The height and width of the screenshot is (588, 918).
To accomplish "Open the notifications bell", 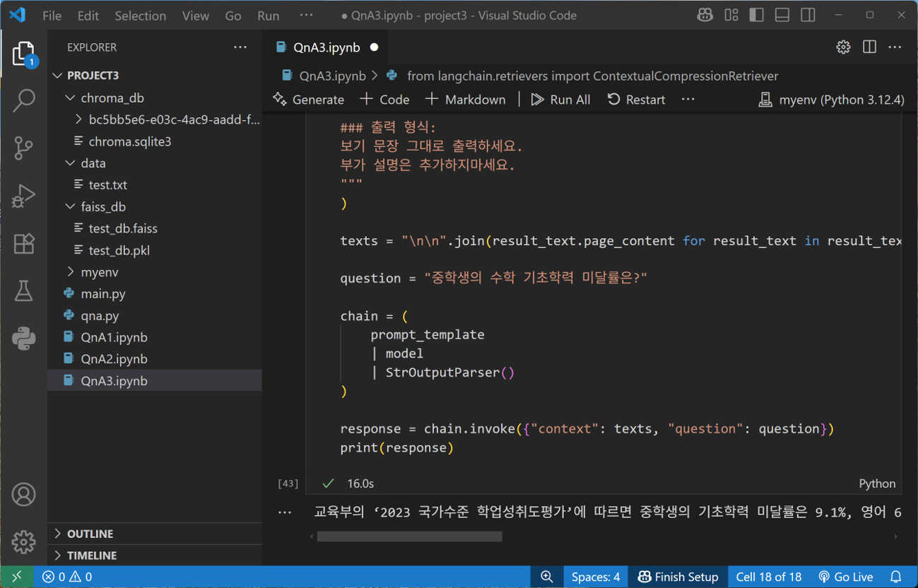I will point(896,577).
